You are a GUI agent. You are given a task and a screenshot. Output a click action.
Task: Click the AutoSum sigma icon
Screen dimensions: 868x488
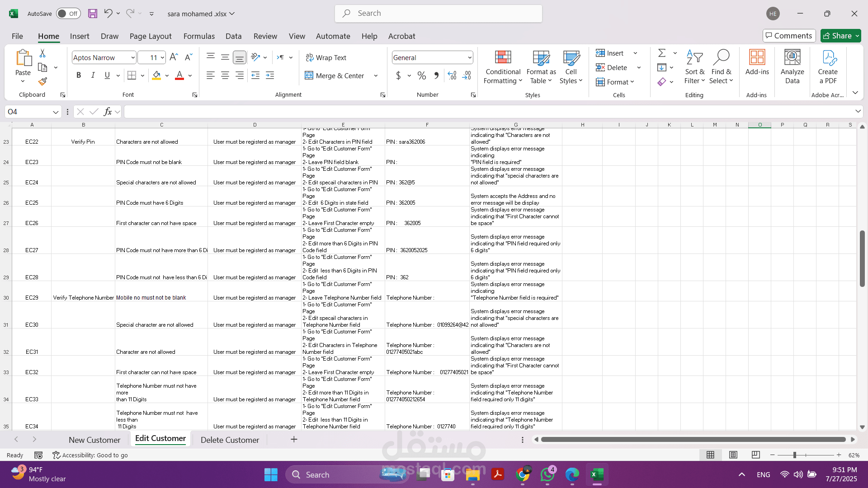pyautogui.click(x=662, y=53)
